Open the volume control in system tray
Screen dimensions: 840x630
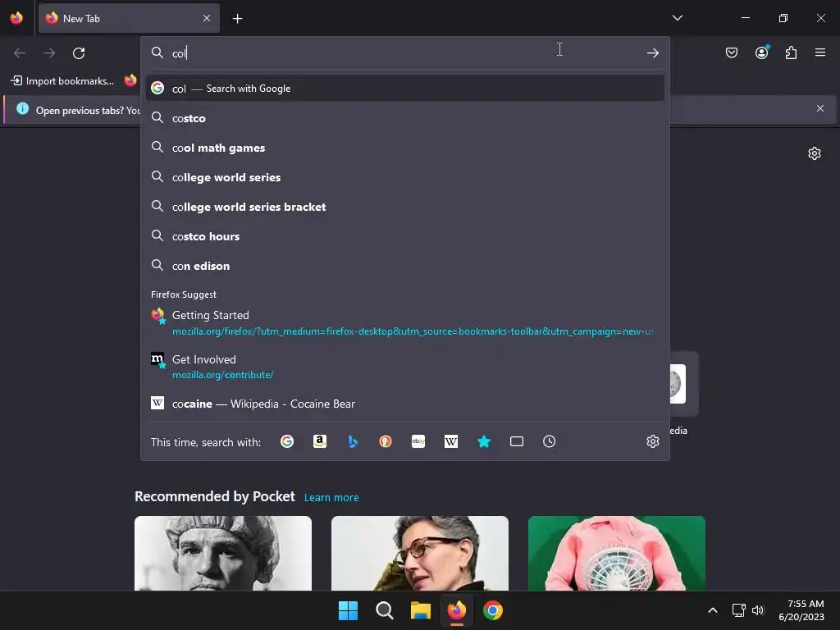click(x=757, y=610)
